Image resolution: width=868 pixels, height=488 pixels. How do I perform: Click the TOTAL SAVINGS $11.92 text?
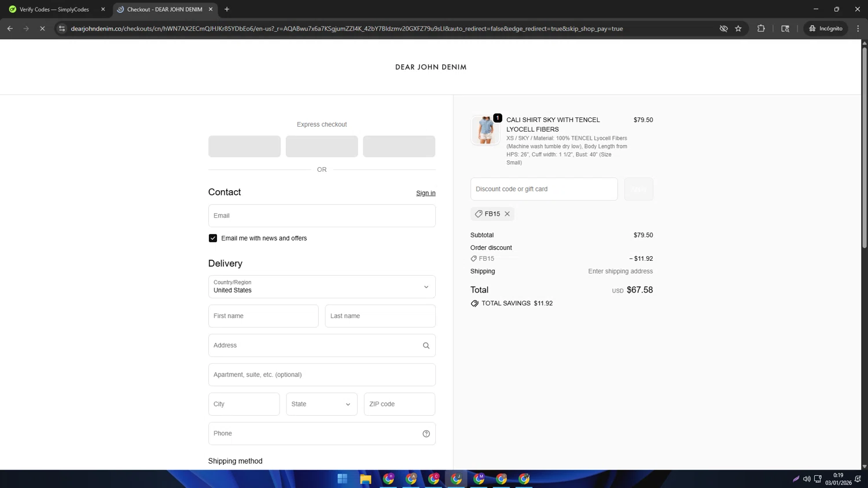point(517,304)
